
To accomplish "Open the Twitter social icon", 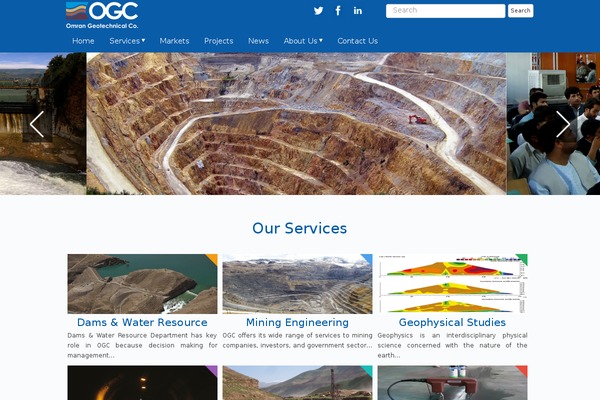I will click(x=318, y=11).
